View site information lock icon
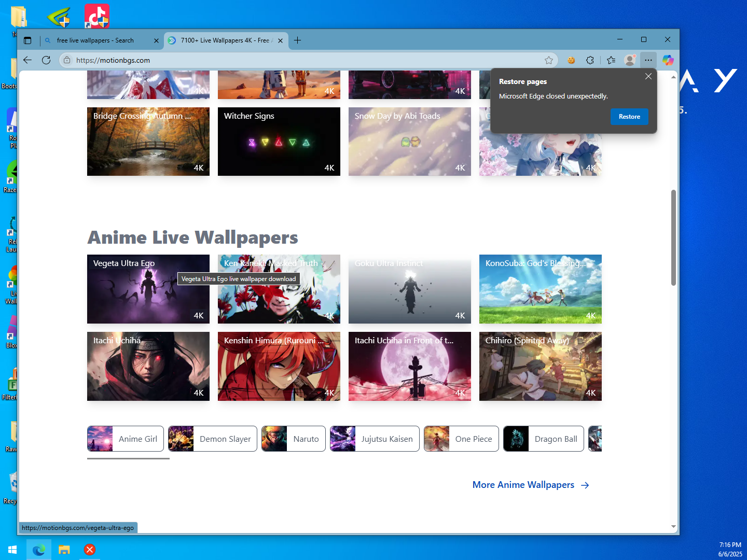The image size is (747, 560). (67, 60)
